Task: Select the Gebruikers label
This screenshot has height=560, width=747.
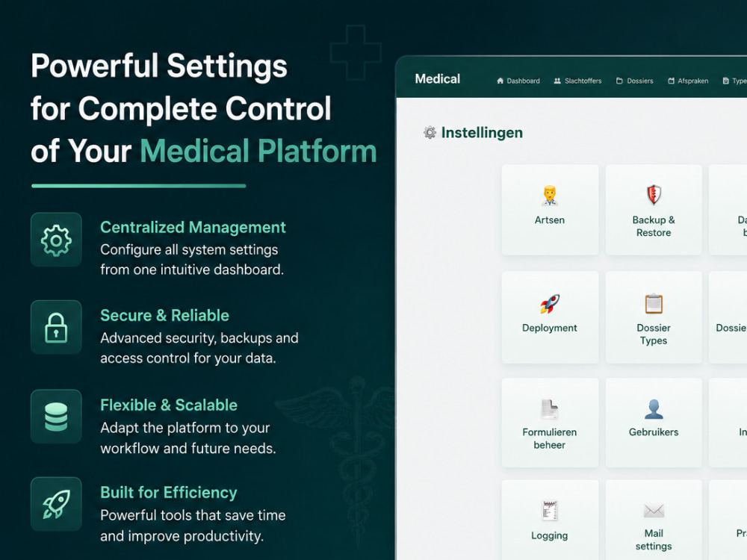Action: [x=654, y=432]
